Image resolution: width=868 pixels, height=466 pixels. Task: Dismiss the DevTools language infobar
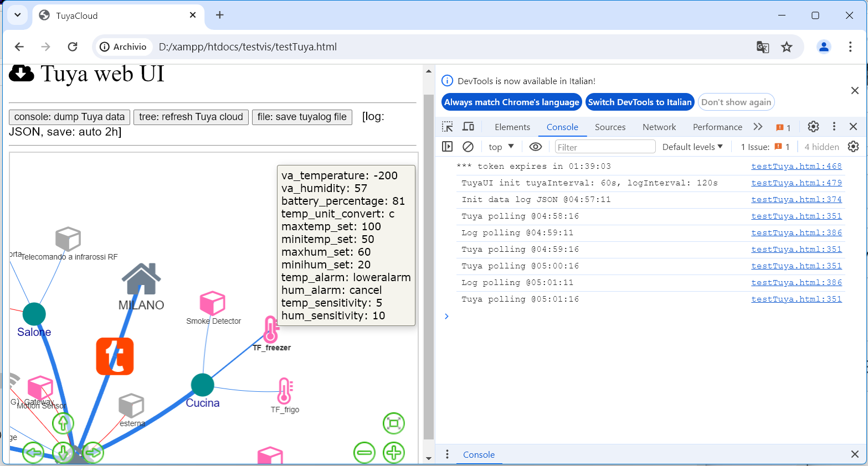point(855,90)
